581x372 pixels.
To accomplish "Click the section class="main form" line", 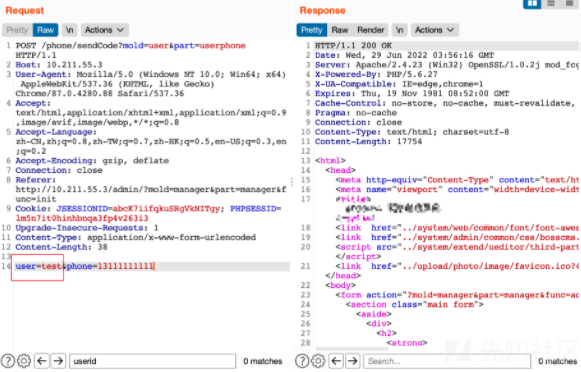I will (415, 304).
